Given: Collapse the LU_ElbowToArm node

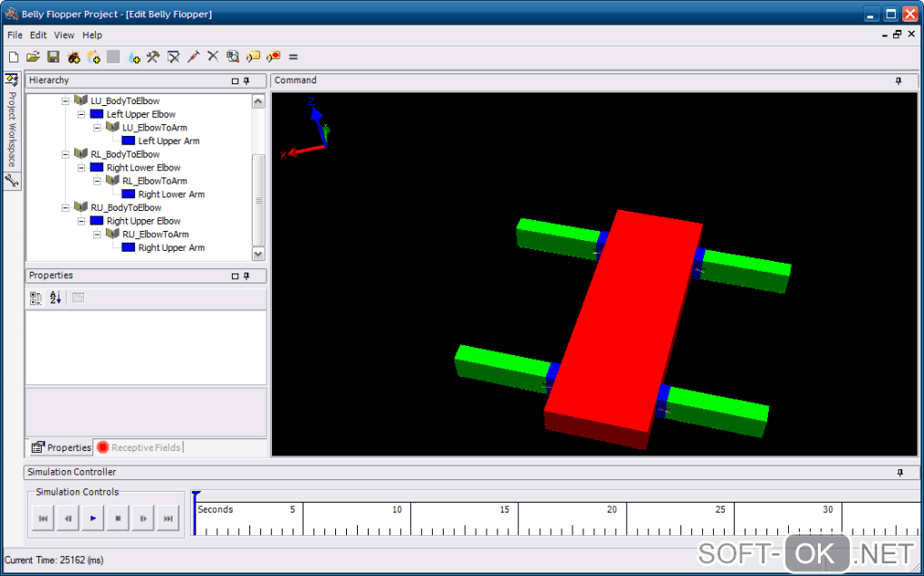Looking at the screenshot, I should pos(97,128).
